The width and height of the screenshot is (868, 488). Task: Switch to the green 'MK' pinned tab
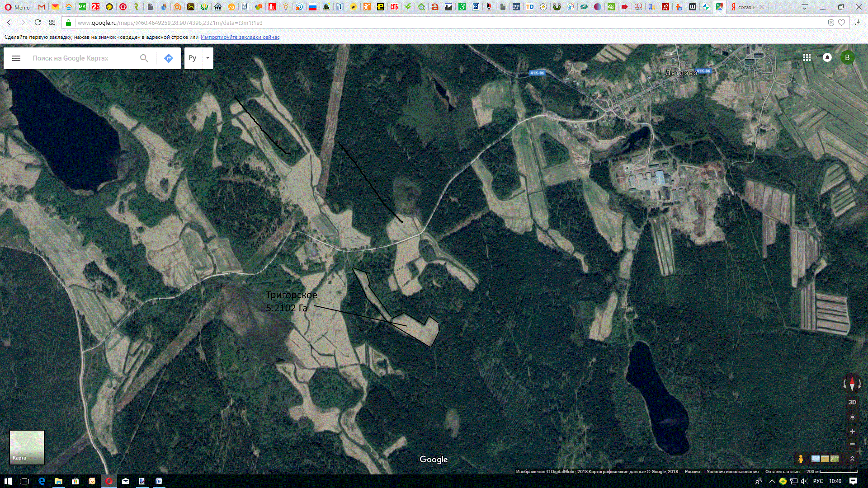[82, 7]
